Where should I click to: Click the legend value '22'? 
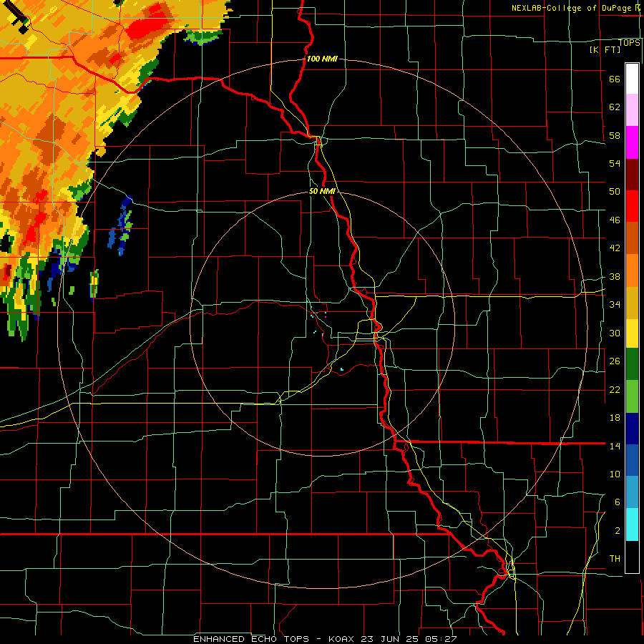coord(615,389)
